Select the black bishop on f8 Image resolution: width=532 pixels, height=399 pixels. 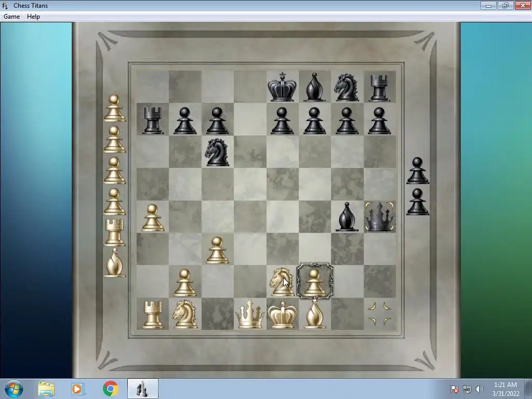coord(314,87)
